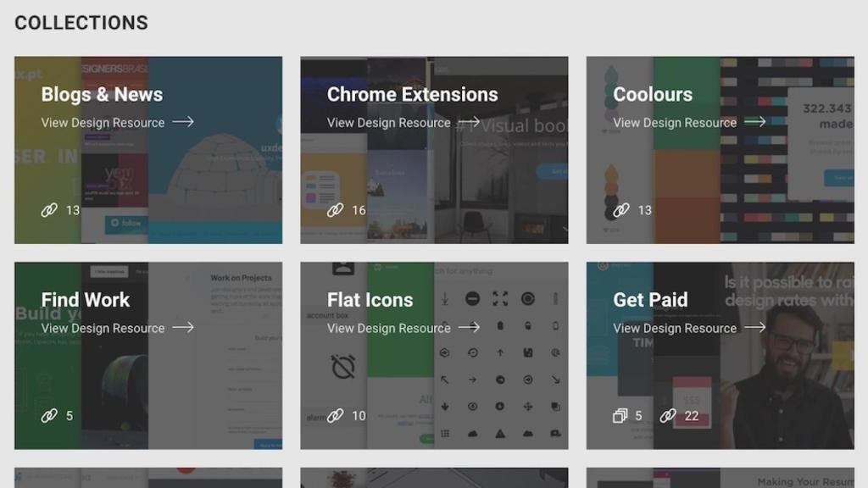Select the Blogs & News collection title
This screenshot has width=868, height=488.
tap(102, 95)
